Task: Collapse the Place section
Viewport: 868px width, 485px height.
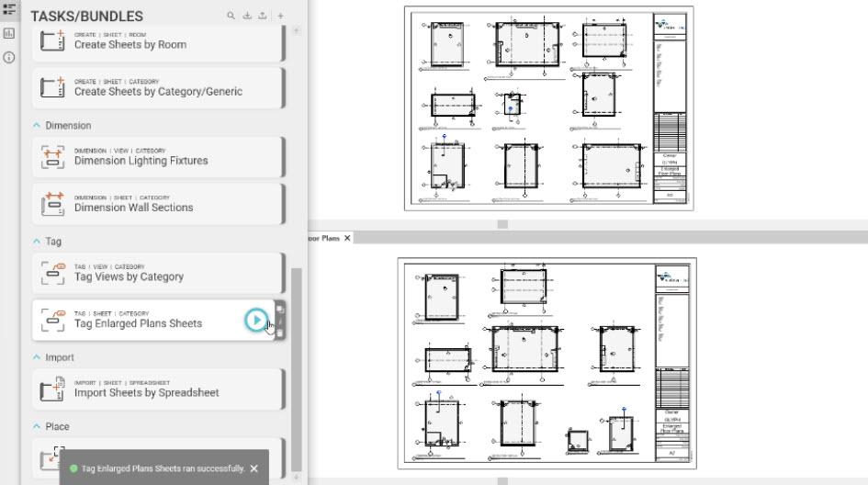Action: point(37,427)
